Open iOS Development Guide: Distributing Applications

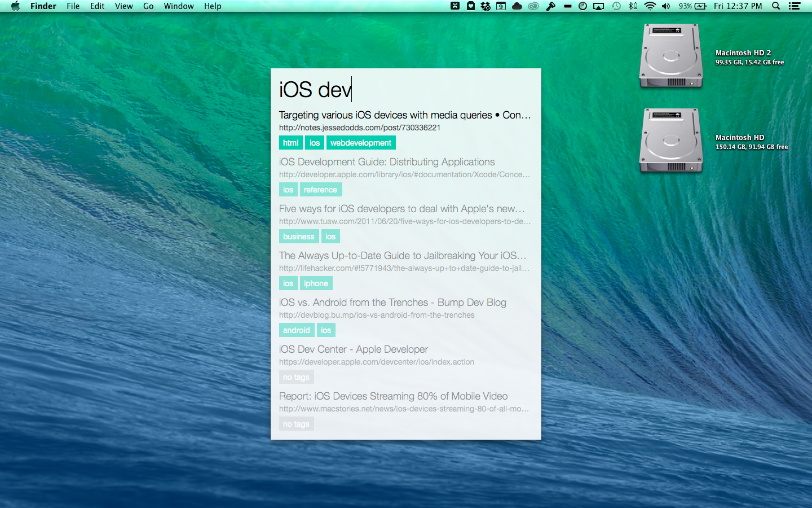[387, 162]
